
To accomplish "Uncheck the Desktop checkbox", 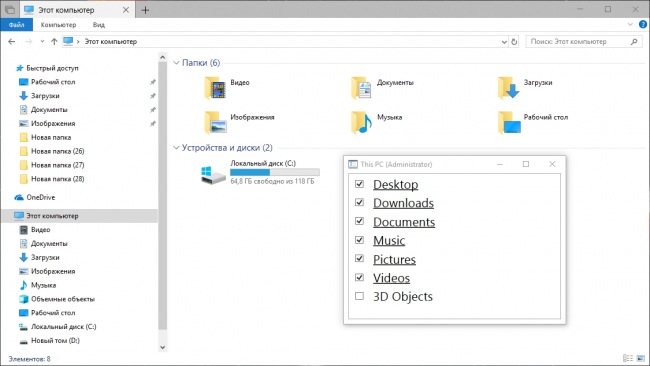I will click(x=359, y=184).
